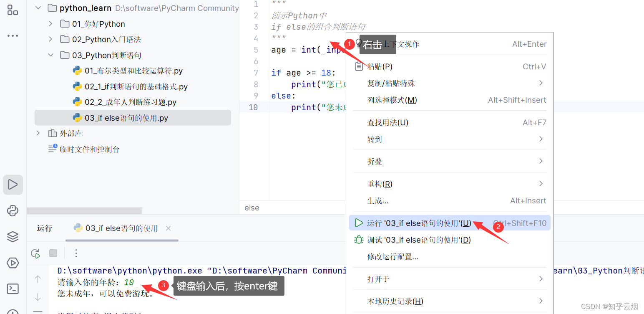Select 粘贴 from the context menu

(450, 66)
